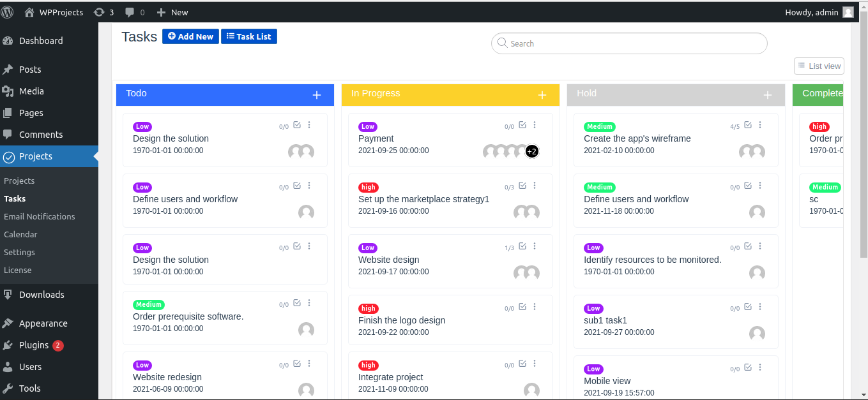This screenshot has height=400, width=868.
Task: Open the comments bubble in admin bar
Action: [134, 12]
